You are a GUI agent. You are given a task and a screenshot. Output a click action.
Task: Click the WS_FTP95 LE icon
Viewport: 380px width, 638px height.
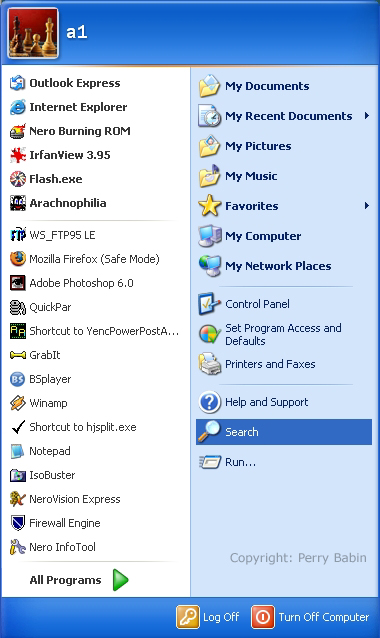click(17, 235)
